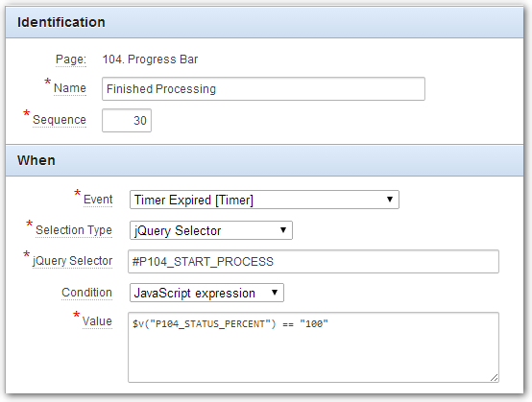Open the Event dropdown arrow
Image resolution: width=532 pixels, height=402 pixels.
point(390,200)
